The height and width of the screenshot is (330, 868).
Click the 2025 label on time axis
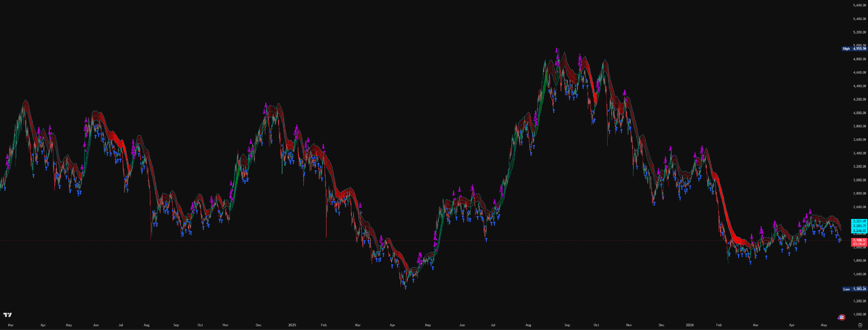292,325
